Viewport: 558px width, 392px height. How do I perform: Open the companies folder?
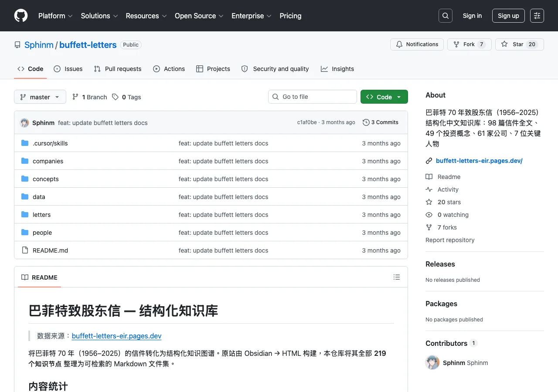48,161
